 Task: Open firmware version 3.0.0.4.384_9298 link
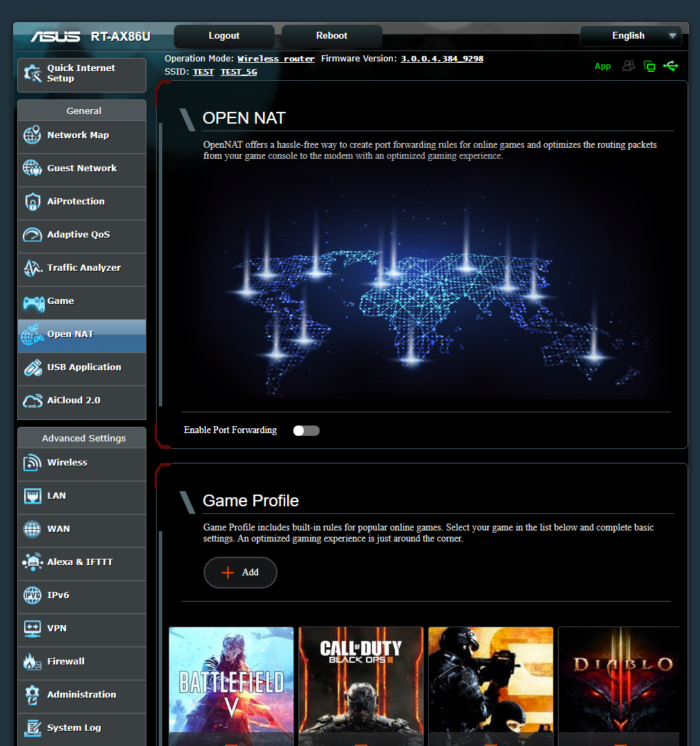442,59
